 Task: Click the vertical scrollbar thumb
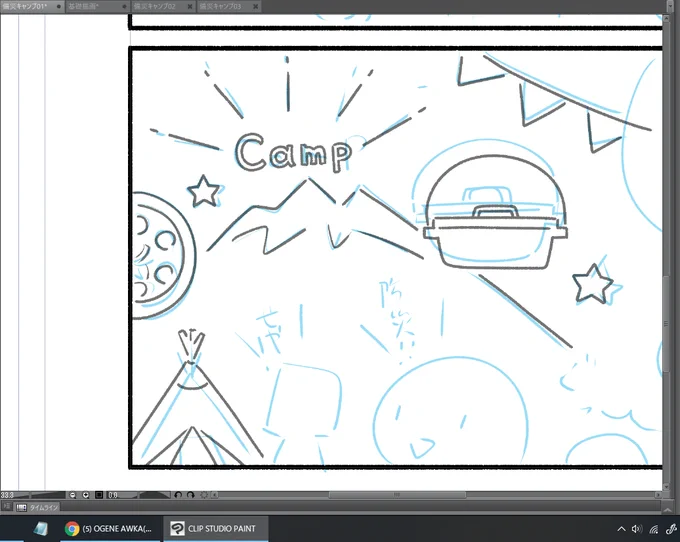point(667,323)
